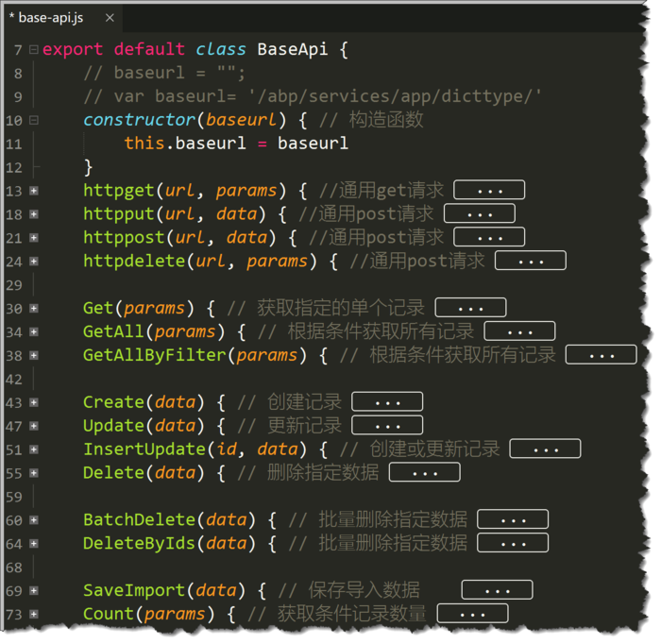Image resolution: width=661 pixels, height=644 pixels.
Task: Expand the Create fold at line 43
Action: [x=34, y=403]
